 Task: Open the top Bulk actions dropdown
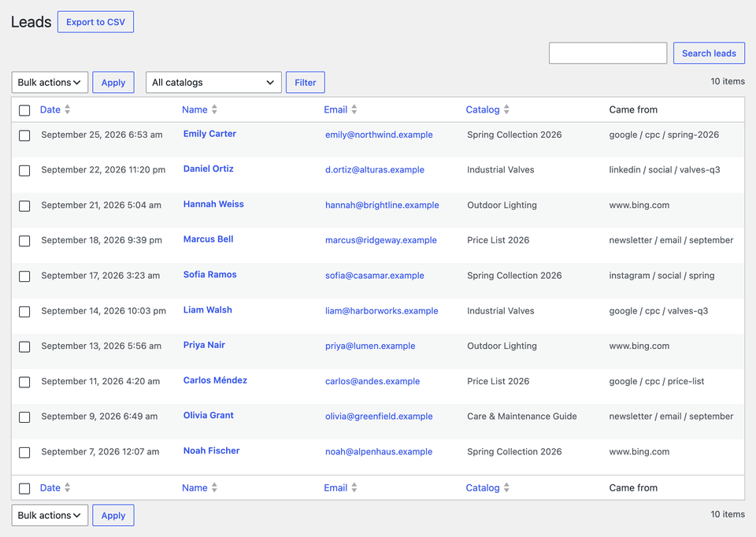(50, 83)
